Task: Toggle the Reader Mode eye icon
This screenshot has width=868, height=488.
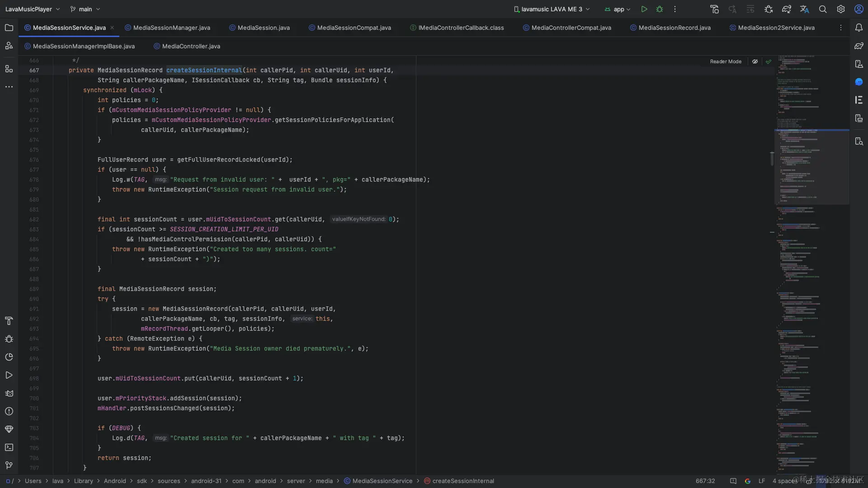Action: pyautogui.click(x=755, y=61)
